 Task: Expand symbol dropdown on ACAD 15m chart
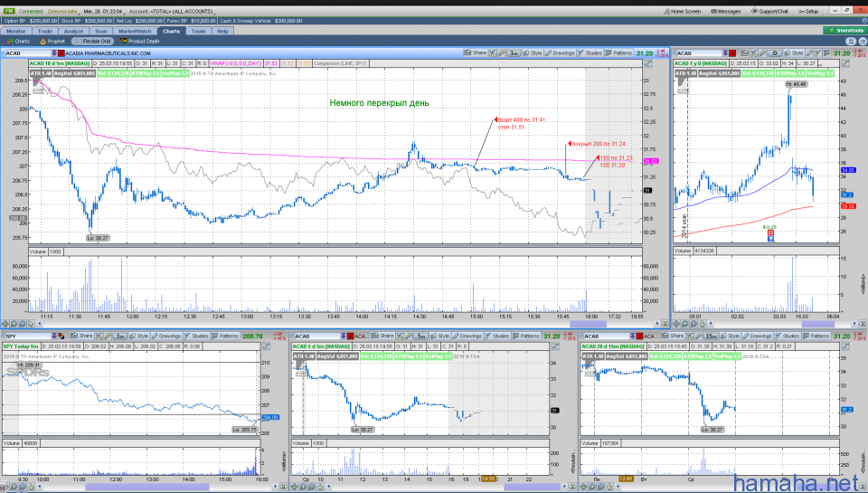633,337
